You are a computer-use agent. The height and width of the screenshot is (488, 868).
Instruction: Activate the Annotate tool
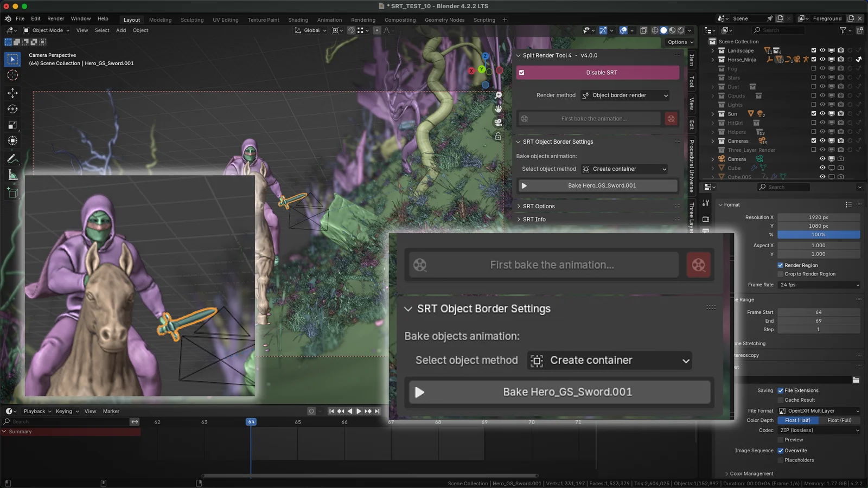12,159
